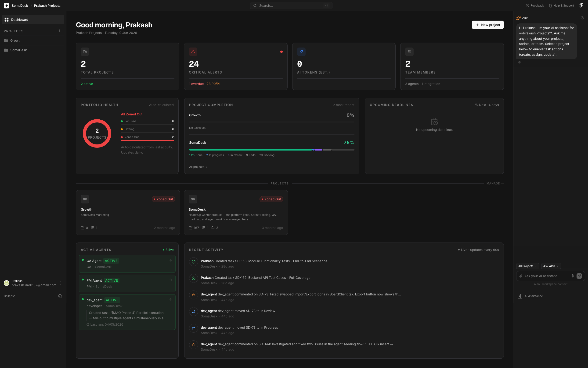Screen dimensions: 588x368
Task: Click the Zoned Out badge on Growth card
Action: [x=163, y=199]
